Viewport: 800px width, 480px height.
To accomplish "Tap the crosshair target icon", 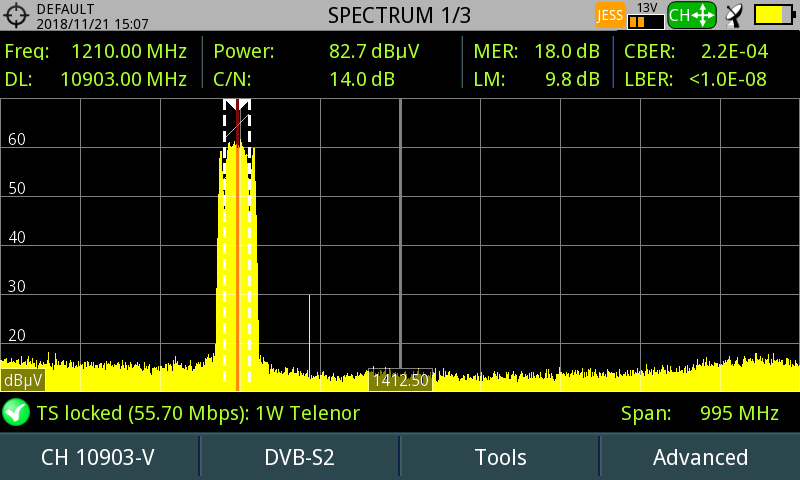I will pyautogui.click(x=16, y=15).
